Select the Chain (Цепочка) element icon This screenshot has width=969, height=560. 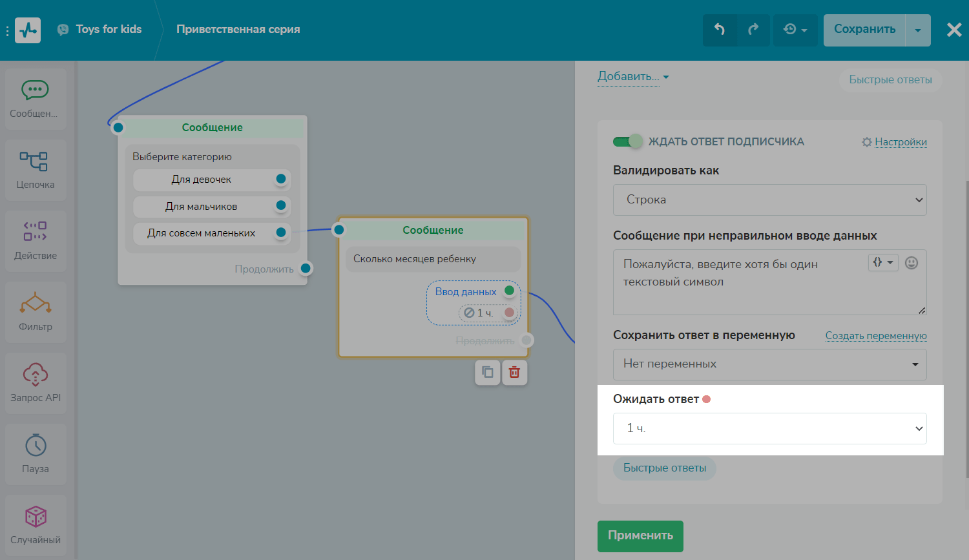(x=35, y=161)
